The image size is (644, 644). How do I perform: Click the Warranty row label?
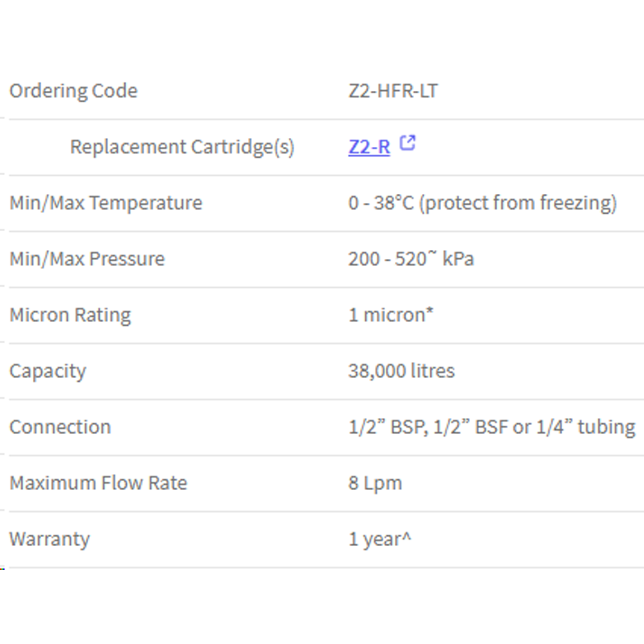[x=50, y=539]
